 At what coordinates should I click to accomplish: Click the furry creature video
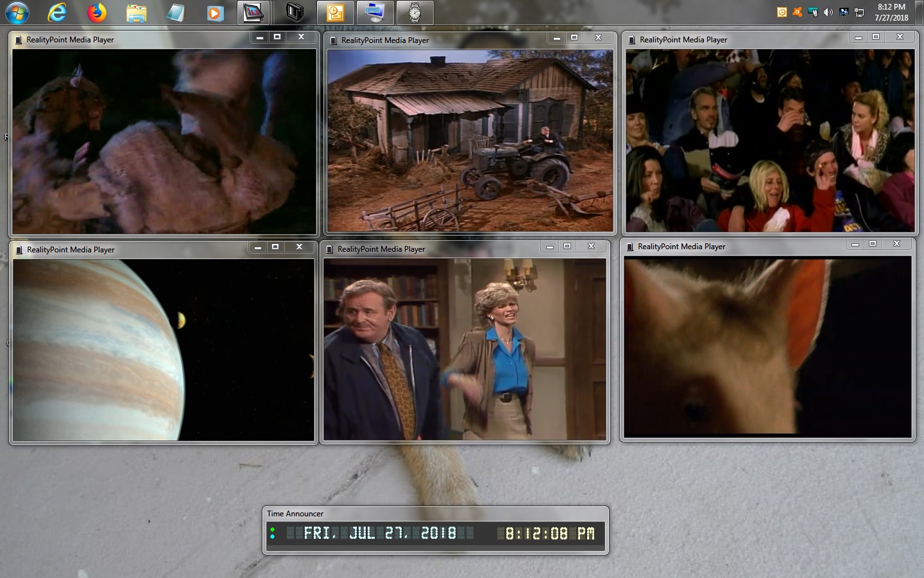(164, 141)
